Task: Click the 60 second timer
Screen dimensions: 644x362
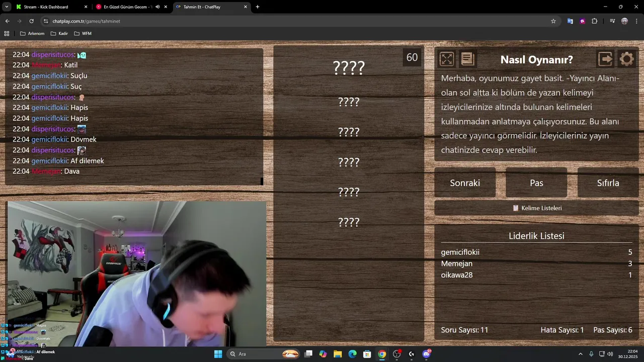Action: [x=412, y=57]
